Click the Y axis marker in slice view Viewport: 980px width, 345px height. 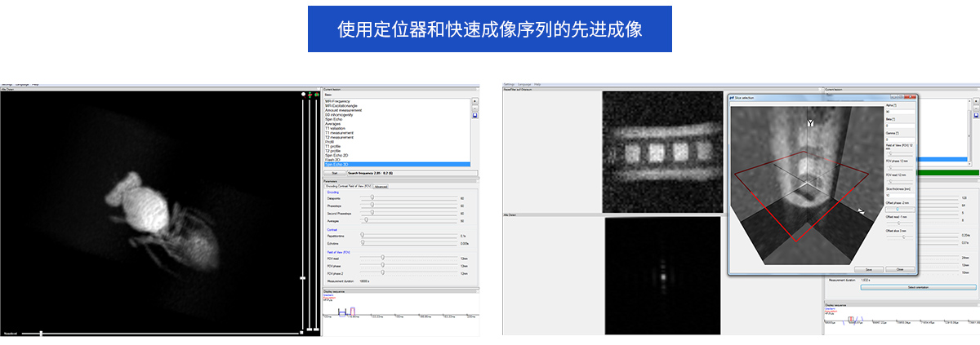click(x=810, y=123)
